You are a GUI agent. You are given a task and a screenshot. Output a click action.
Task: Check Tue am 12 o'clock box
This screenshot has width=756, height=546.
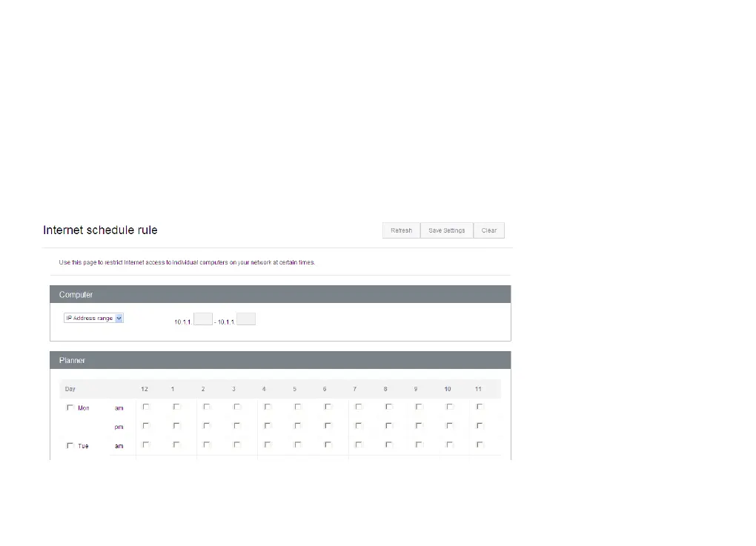(146, 445)
